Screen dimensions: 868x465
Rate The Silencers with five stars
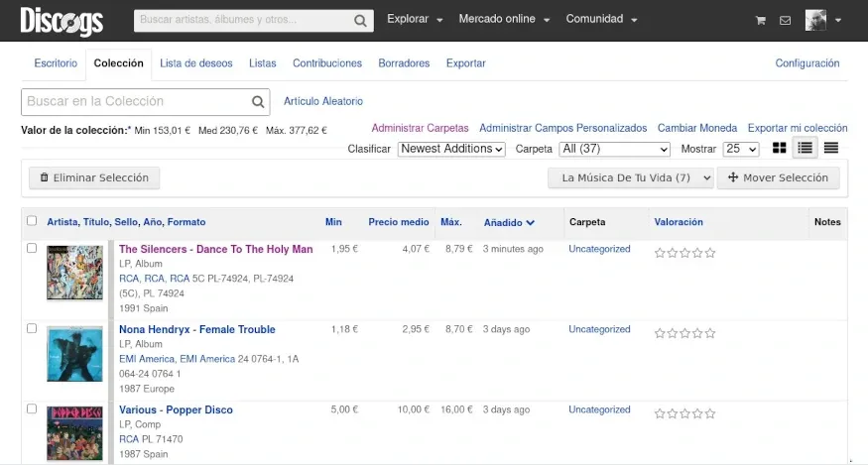click(x=710, y=253)
